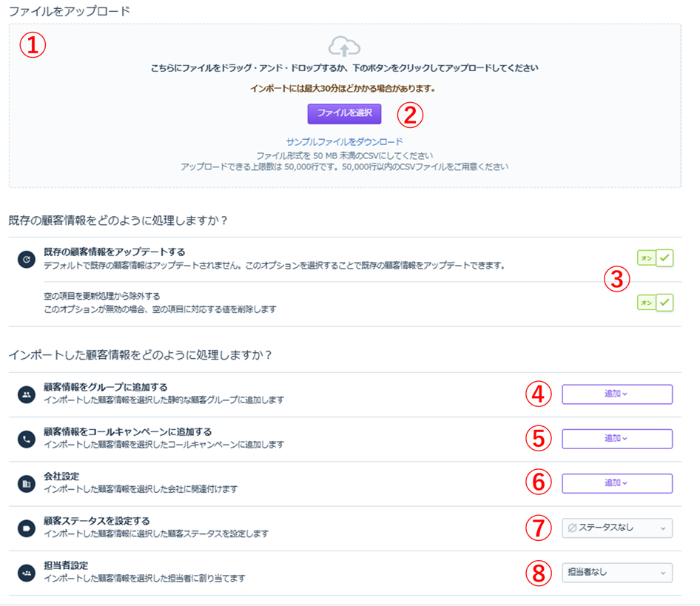This screenshot has width=700, height=606.
Task: Click the drag-and-drop instruction text
Action: pos(344,68)
